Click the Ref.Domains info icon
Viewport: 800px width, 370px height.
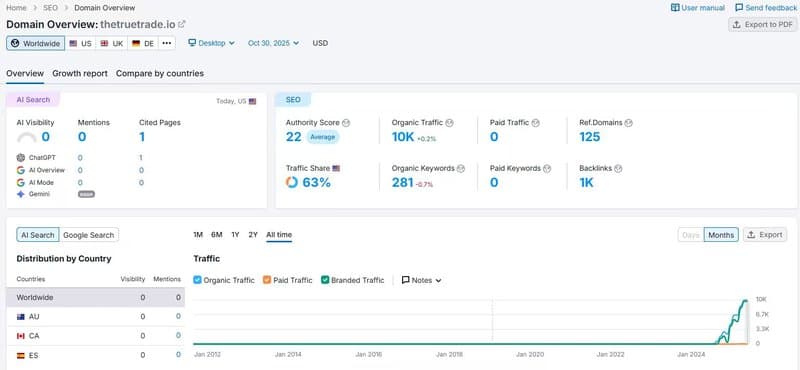point(629,123)
